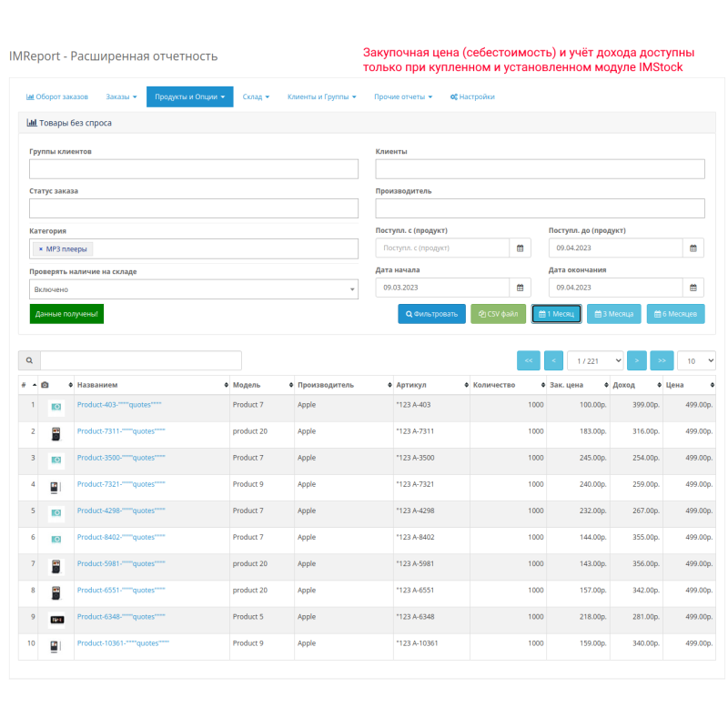This screenshot has width=728, height=728.
Task: Open page size selector showing '10'
Action: click(x=696, y=360)
